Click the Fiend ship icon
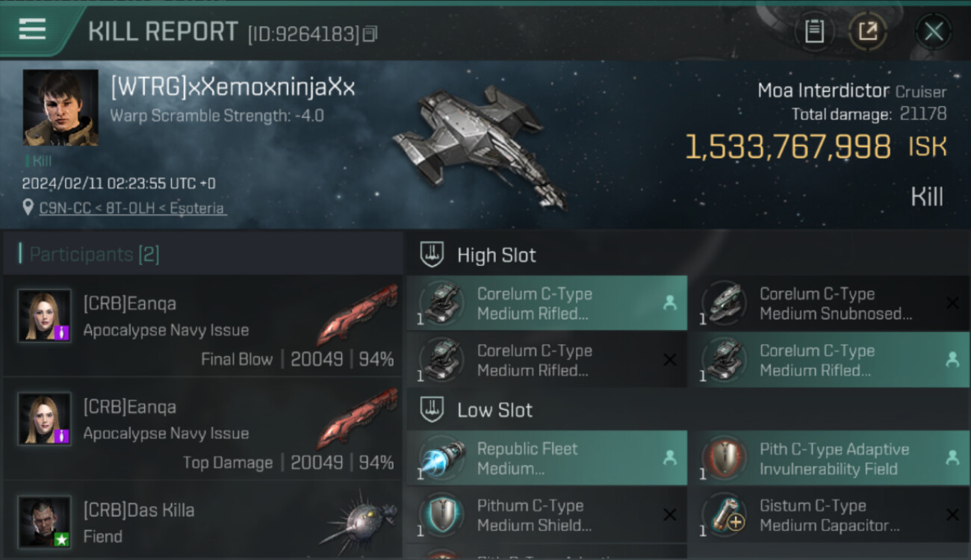Viewport: 971px width, 560px height. (359, 522)
